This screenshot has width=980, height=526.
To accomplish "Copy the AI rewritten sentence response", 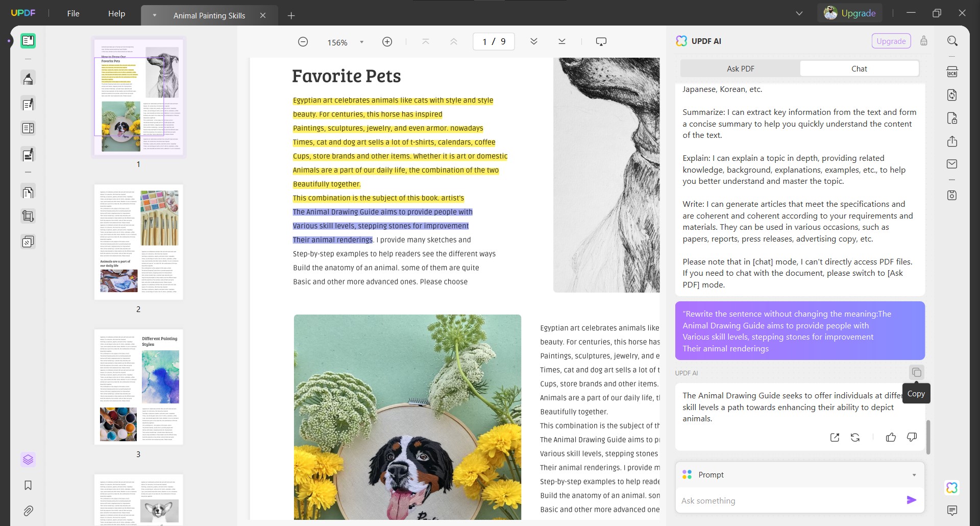I will click(917, 372).
